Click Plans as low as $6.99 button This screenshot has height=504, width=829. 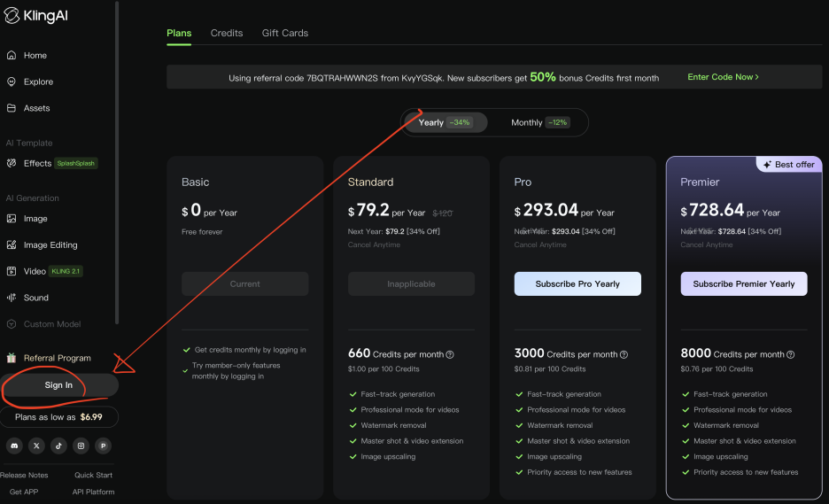coord(58,417)
